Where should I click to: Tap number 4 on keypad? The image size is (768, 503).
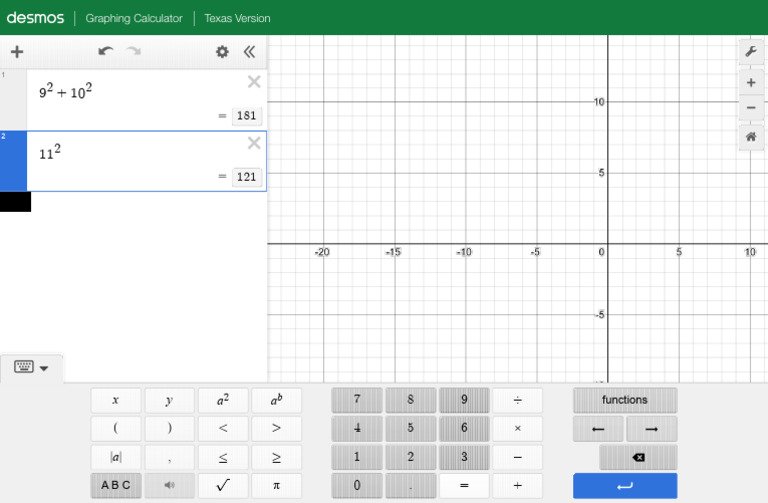tap(357, 429)
